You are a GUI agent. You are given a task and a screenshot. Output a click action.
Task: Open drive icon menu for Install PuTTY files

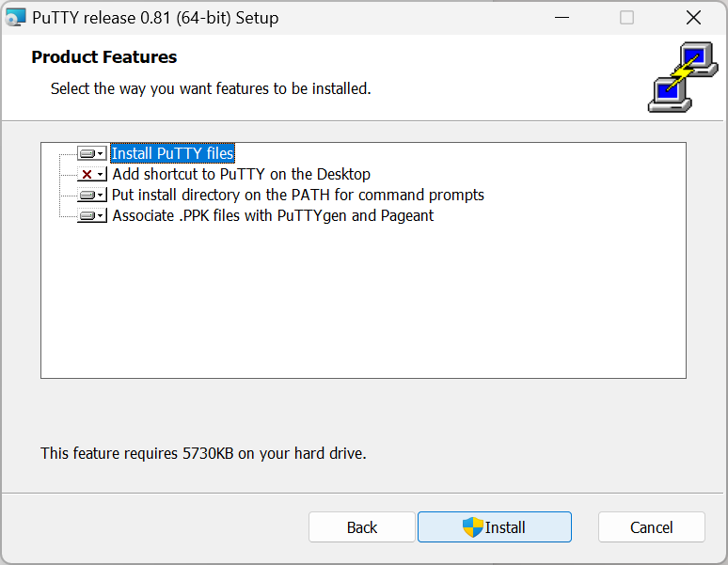click(91, 153)
